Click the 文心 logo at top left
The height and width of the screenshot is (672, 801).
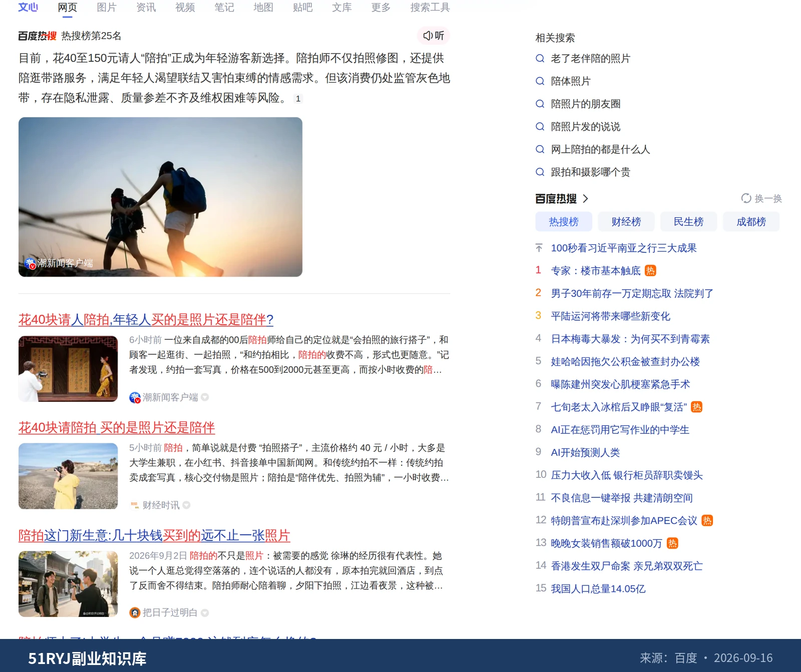[28, 7]
